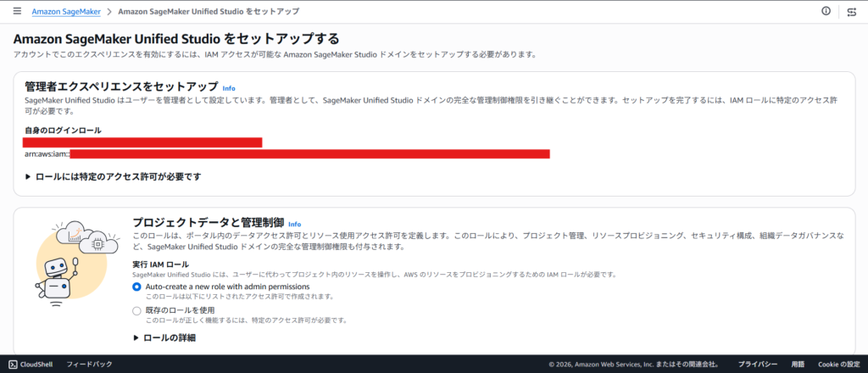The height and width of the screenshot is (373, 868).
Task: Open Info link next to 管理者エクスペリエンスをセットアップ
Action: tap(229, 88)
